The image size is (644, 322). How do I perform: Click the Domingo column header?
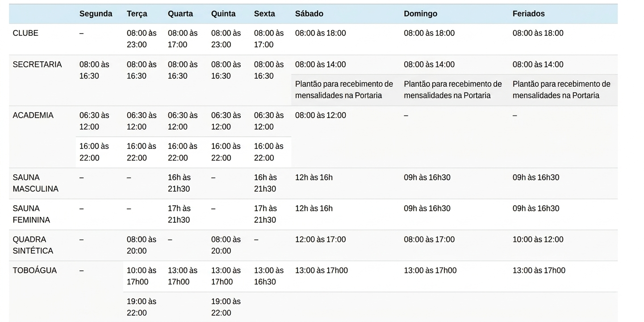click(x=420, y=14)
